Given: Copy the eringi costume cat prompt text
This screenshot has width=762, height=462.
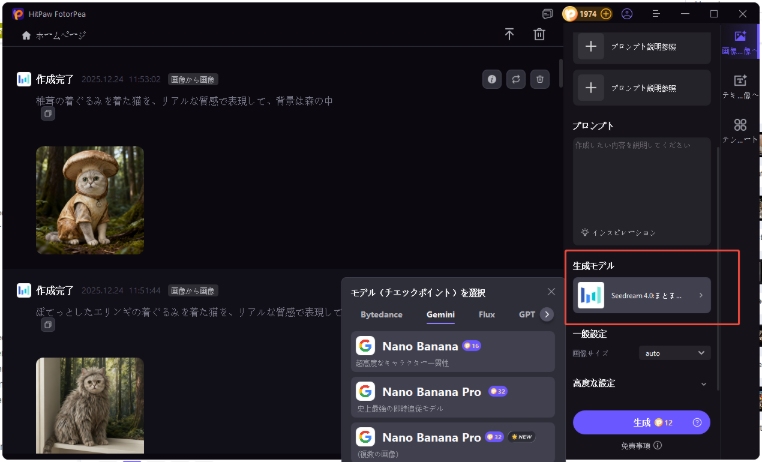Looking at the screenshot, I should (x=48, y=325).
